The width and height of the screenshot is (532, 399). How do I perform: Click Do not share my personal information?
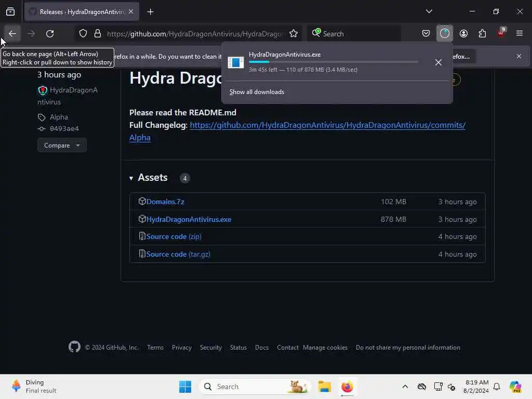[x=408, y=348]
